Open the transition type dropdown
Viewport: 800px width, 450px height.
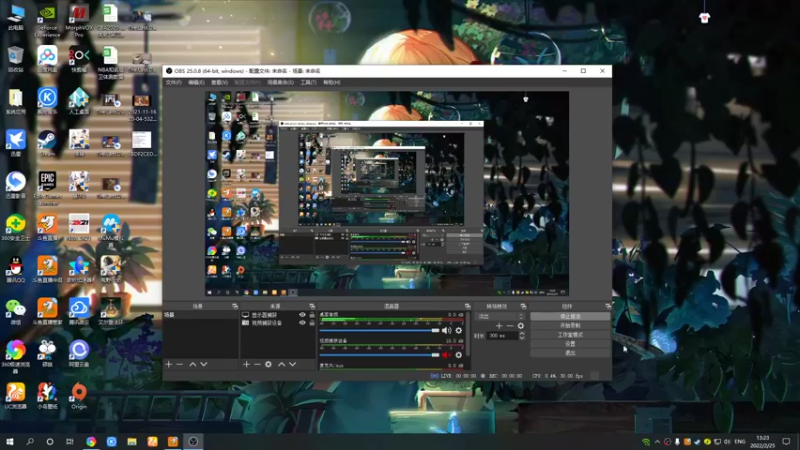[x=501, y=316]
